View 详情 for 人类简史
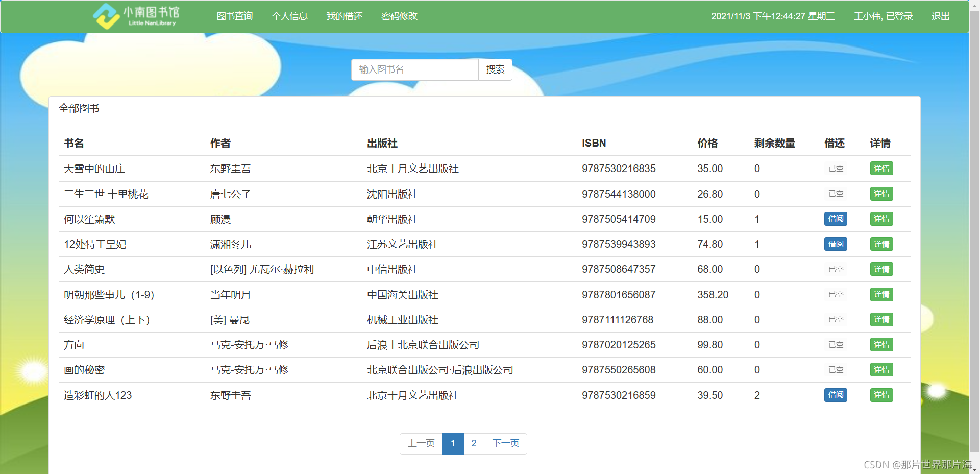This screenshot has height=474, width=980. [x=881, y=269]
